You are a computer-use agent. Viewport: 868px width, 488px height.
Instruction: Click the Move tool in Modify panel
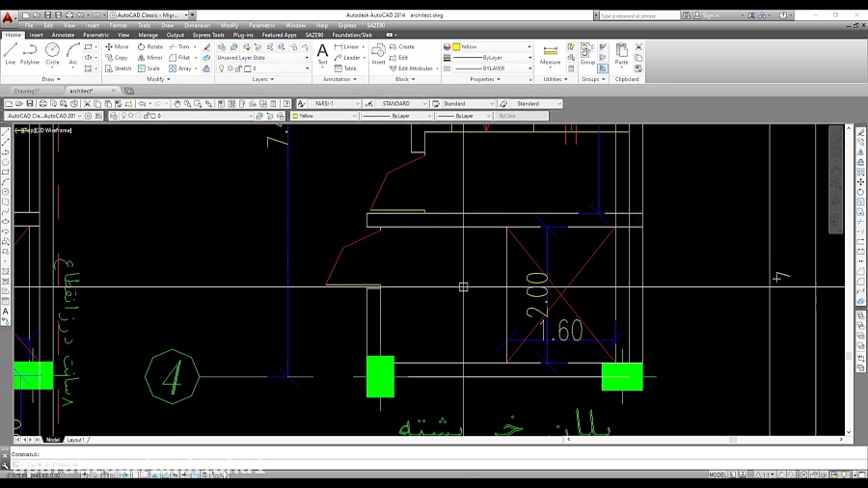pyautogui.click(x=117, y=46)
